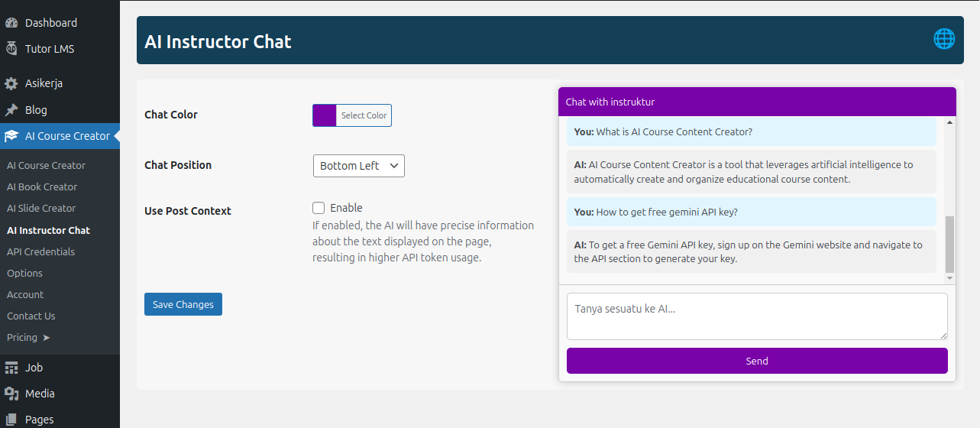
Task: Click the chat history scrollbar thumb
Action: 949,243
